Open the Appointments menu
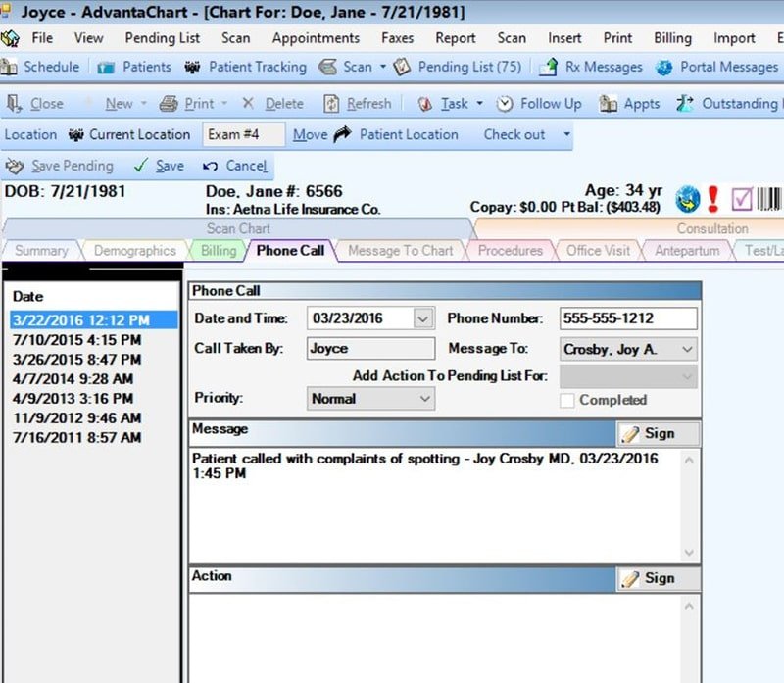This screenshot has width=784, height=683. click(x=316, y=38)
